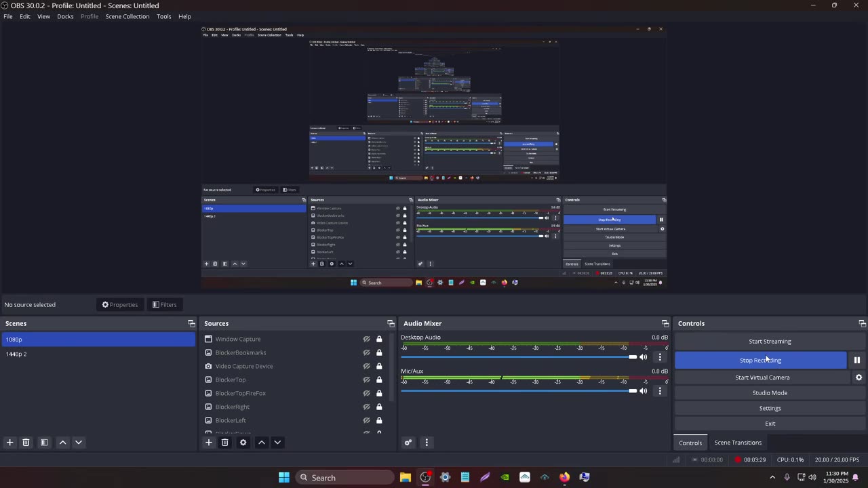Open source Filters button
The width and height of the screenshot is (868, 488).
click(164, 305)
